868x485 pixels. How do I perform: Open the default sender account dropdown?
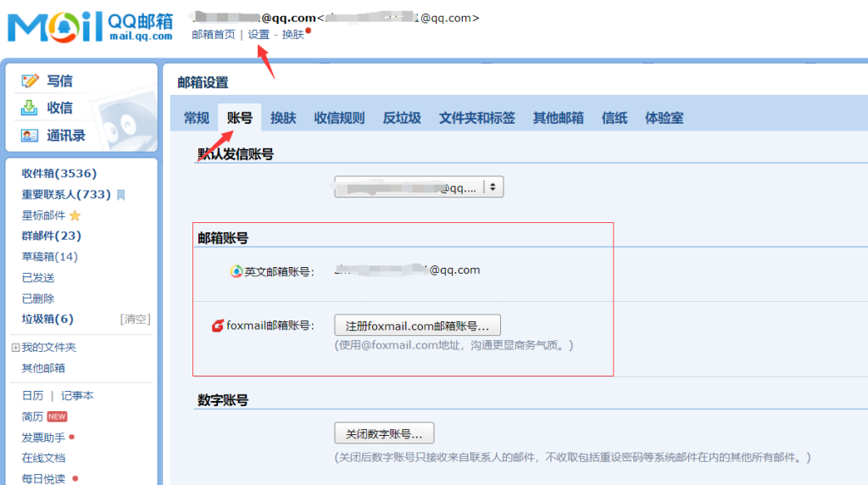419,187
